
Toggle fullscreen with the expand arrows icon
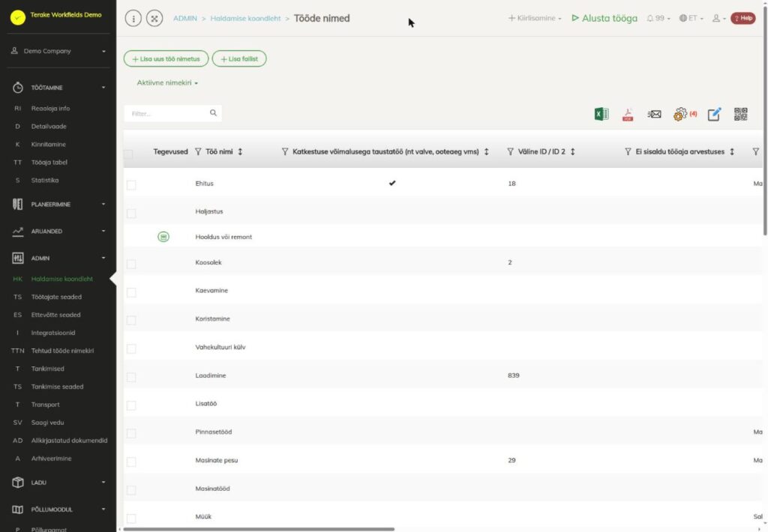pos(154,19)
